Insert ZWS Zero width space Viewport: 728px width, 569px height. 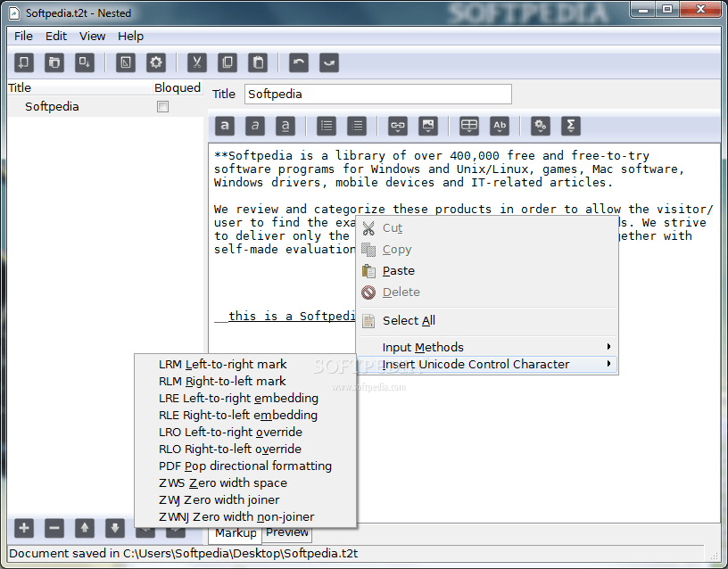tap(245, 482)
